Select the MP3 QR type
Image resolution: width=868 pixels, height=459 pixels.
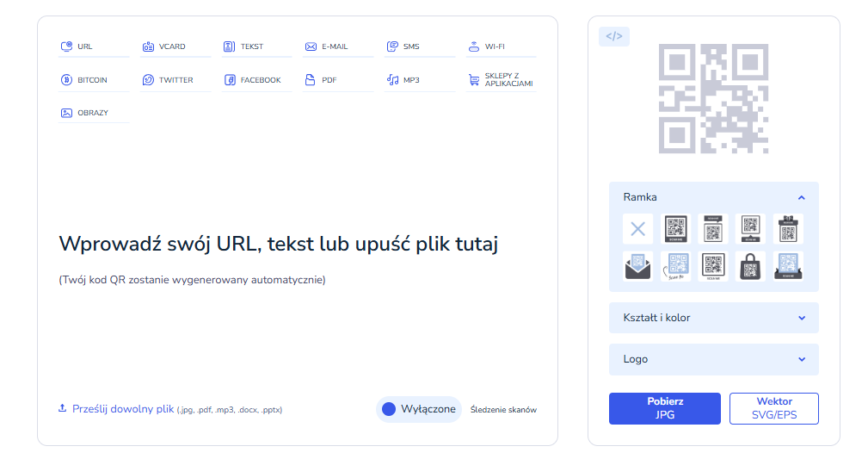coord(420,80)
